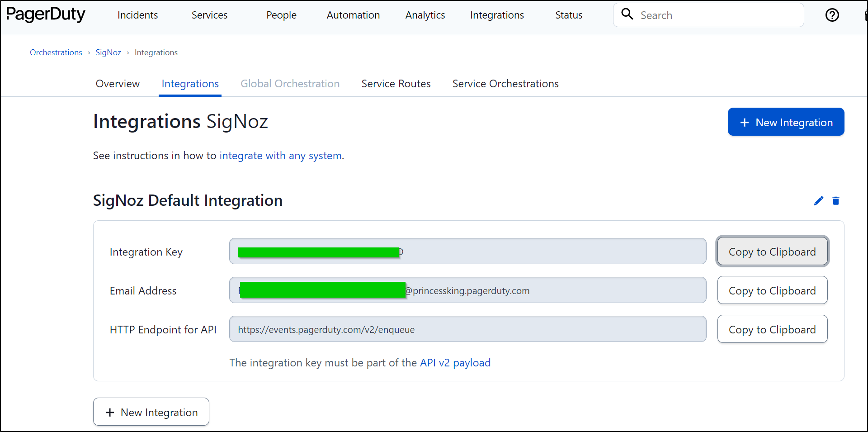Select the Integrations tab

[x=190, y=84]
